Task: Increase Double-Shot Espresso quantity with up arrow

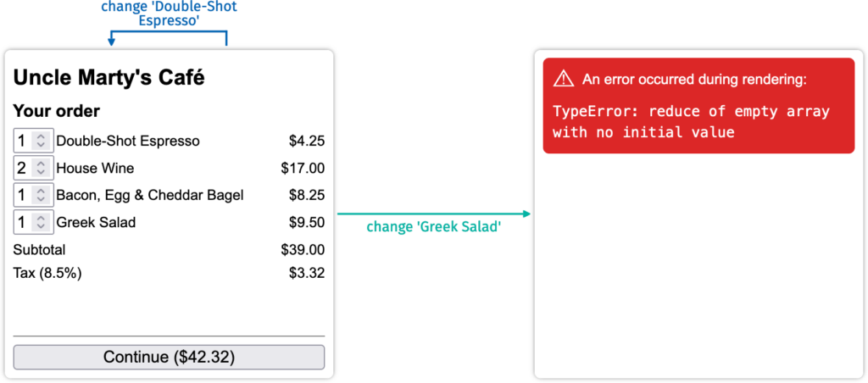Action: [41, 136]
